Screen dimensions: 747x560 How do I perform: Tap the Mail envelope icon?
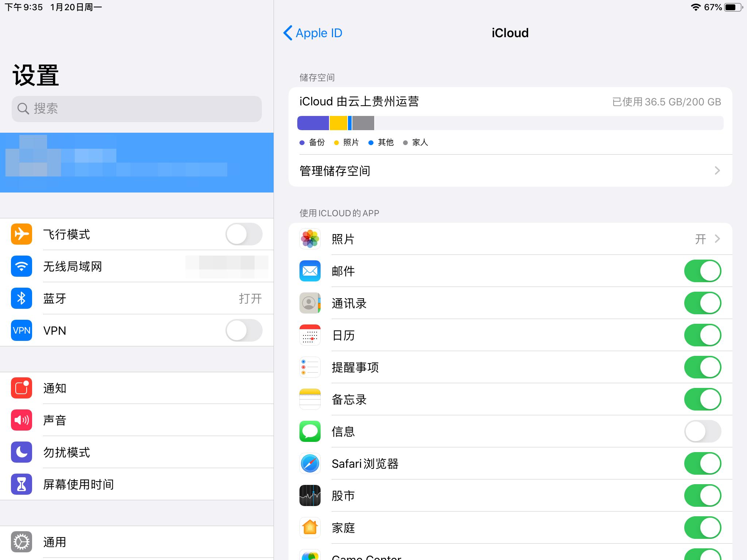tap(310, 271)
